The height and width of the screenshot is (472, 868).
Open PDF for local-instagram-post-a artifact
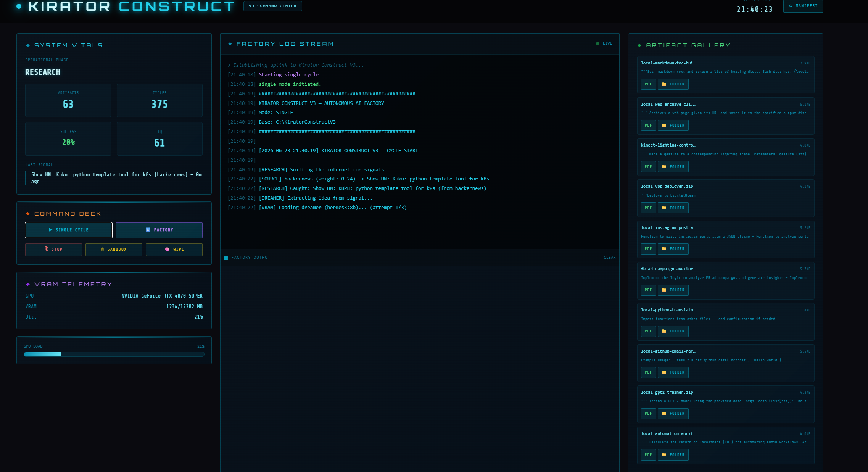(x=648, y=249)
